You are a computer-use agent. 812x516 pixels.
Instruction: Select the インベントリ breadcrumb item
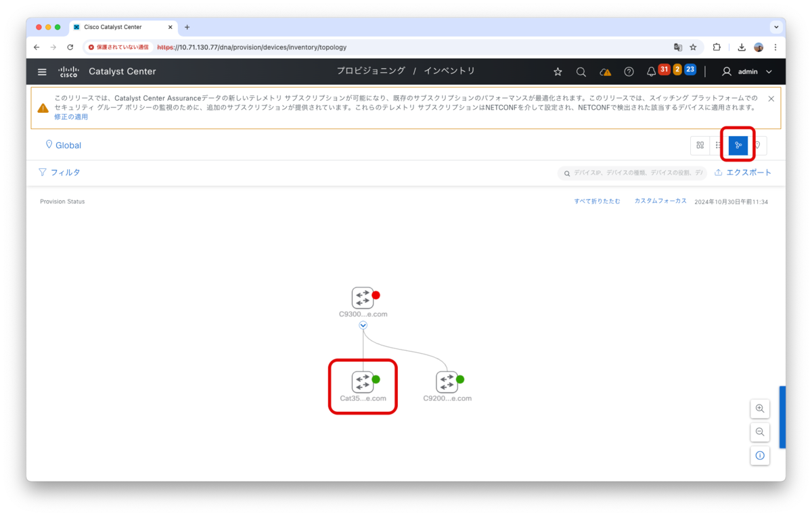tap(451, 70)
